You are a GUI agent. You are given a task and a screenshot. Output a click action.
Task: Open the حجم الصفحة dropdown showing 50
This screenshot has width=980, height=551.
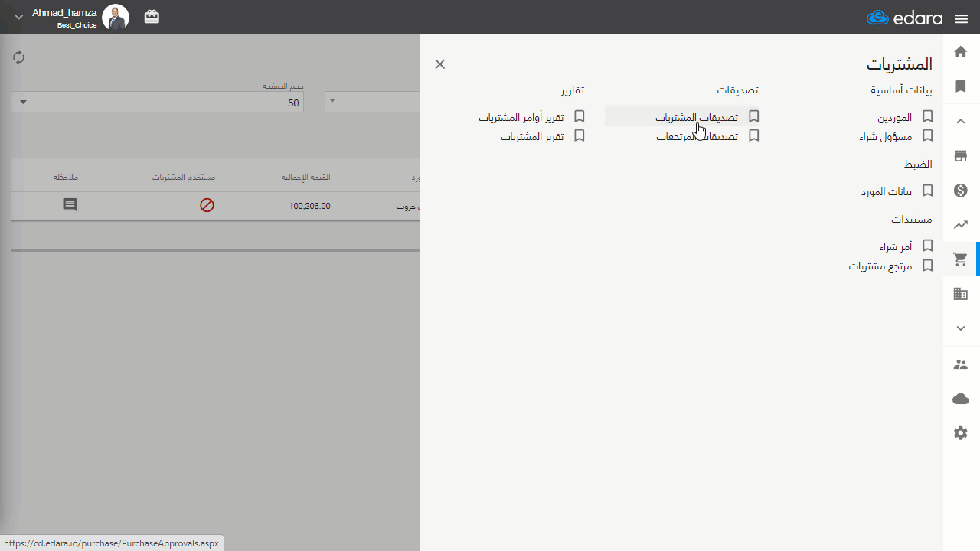click(157, 103)
